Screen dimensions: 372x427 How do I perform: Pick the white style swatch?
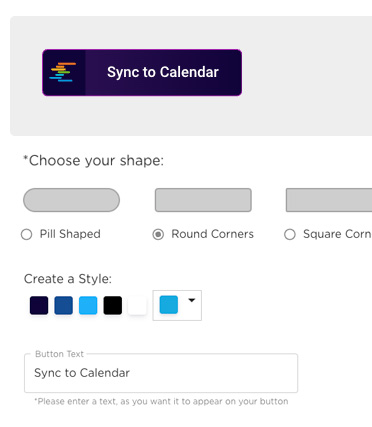[x=137, y=305]
